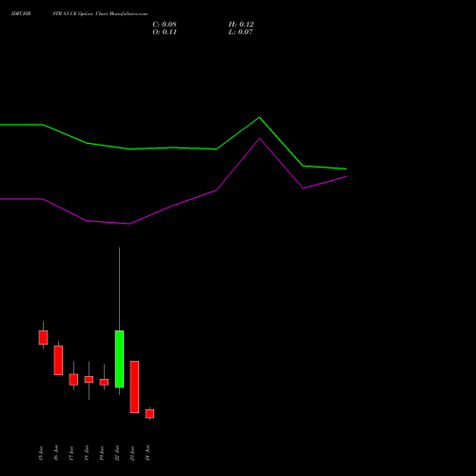Click the HDFCFIR ticker symbol text
This screenshot has height=476, width=476.
coord(21,14)
